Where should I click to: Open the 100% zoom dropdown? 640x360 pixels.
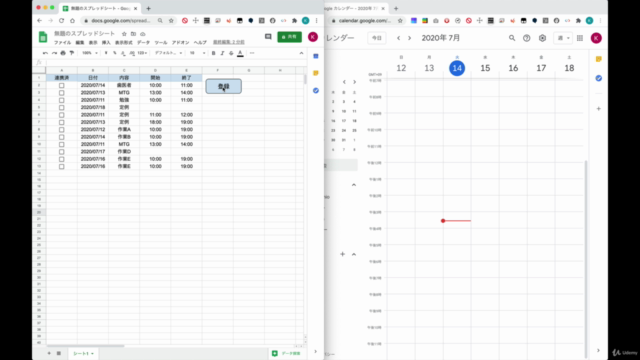[90, 53]
